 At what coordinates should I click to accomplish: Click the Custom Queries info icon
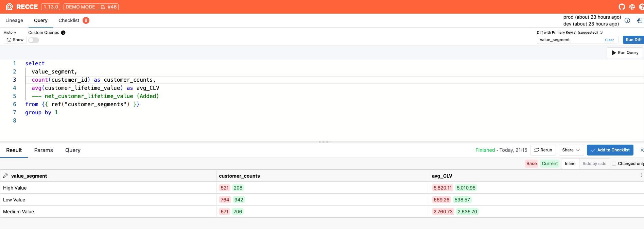click(x=63, y=33)
